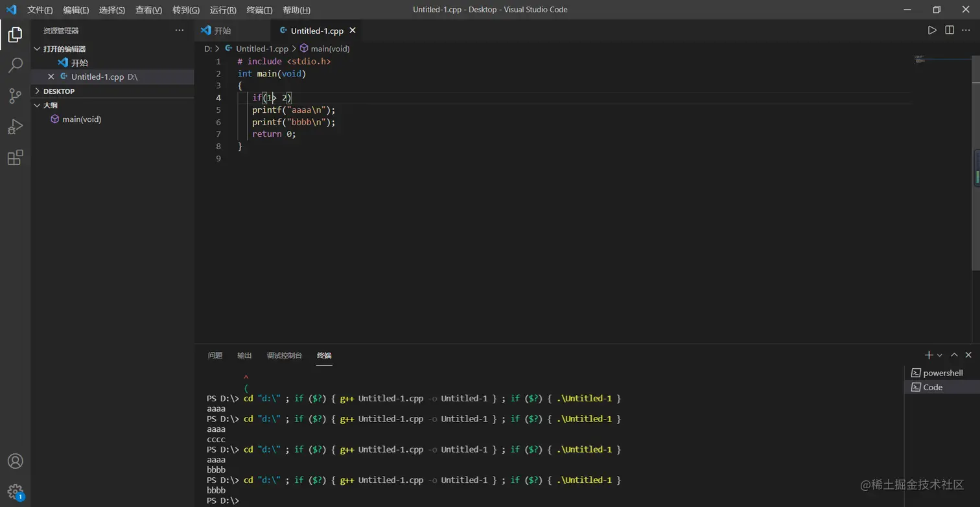
Task: Split the editor to the right
Action: click(x=950, y=30)
